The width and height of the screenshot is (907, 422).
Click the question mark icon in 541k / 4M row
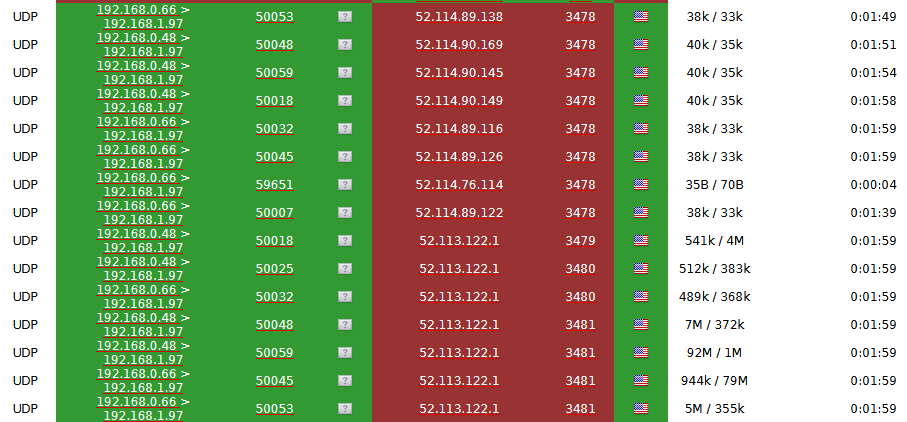tap(345, 240)
